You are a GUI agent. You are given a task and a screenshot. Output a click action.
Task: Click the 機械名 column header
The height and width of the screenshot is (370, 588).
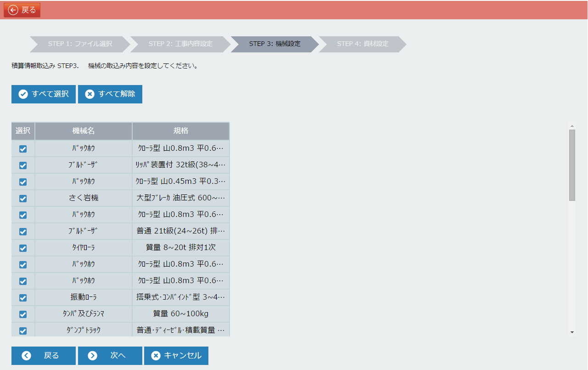pyautogui.click(x=84, y=131)
